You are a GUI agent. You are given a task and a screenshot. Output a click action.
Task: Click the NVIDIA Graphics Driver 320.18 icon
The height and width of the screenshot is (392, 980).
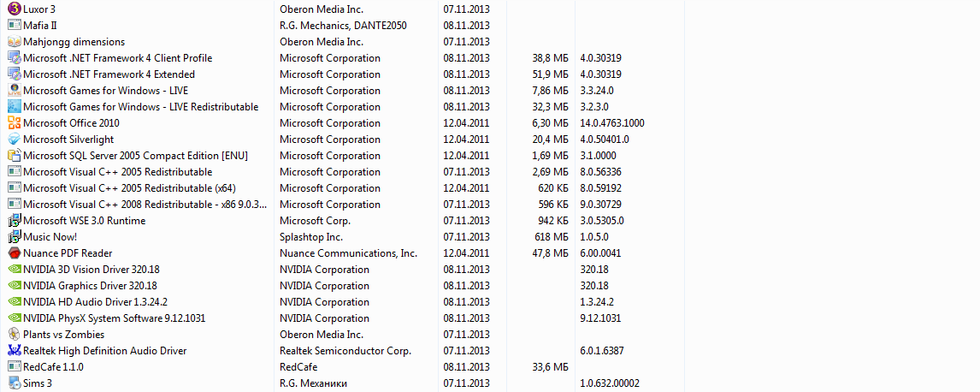pyautogui.click(x=14, y=286)
